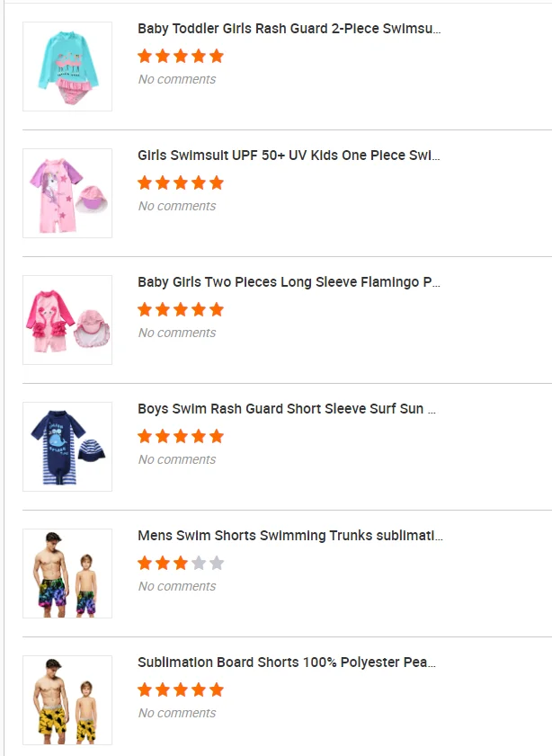Screen dimensions: 552x756
Task: Click the stars under Baby Girls Two Pieces
Action: tap(181, 310)
